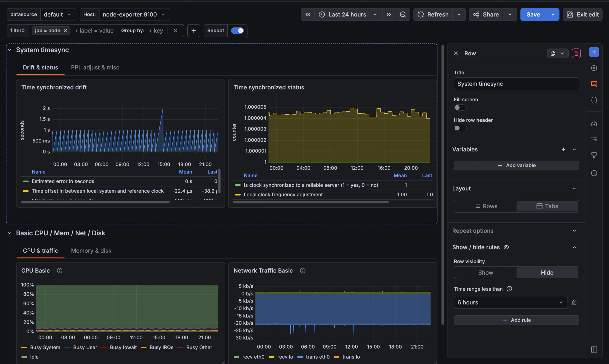The width and height of the screenshot is (609, 364).
Task: Turn on Hide row header
Action: 460,128
